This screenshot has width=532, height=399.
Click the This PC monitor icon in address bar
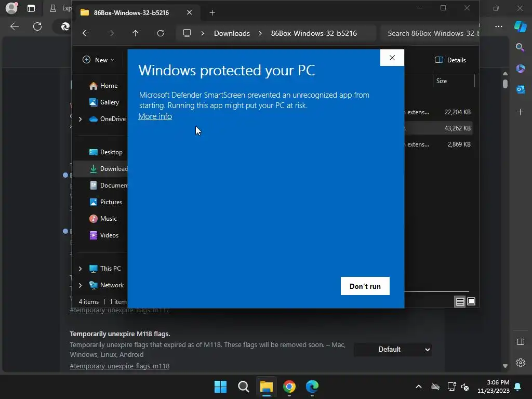tap(187, 33)
